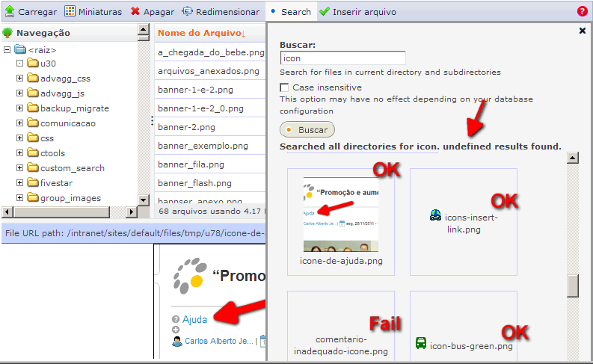Click Inserir arquivo in toolbar
The height and width of the screenshot is (364, 593).
(357, 12)
